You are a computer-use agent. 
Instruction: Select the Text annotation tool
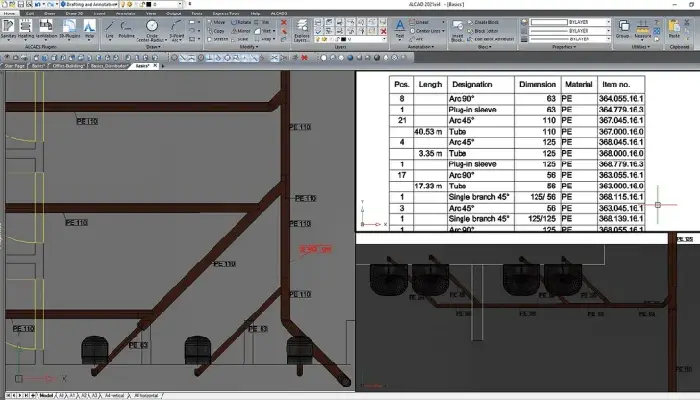(x=400, y=29)
